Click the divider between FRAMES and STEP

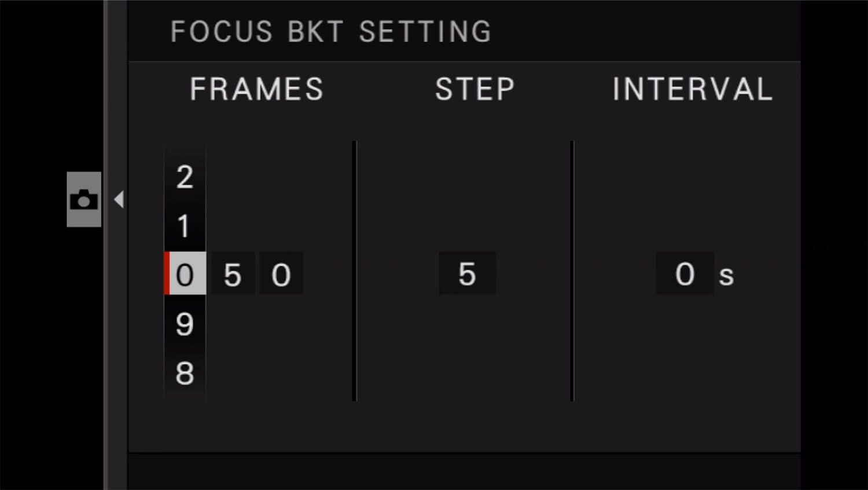click(x=355, y=270)
